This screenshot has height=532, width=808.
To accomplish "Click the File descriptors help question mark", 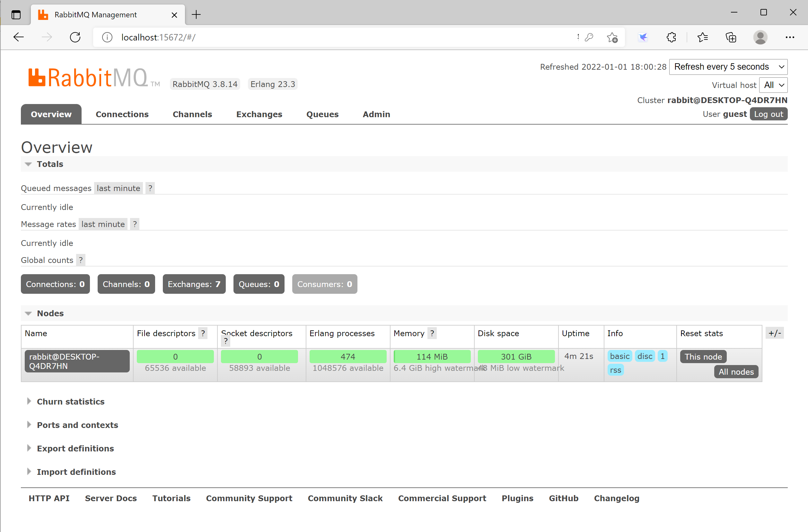I will coord(203,333).
